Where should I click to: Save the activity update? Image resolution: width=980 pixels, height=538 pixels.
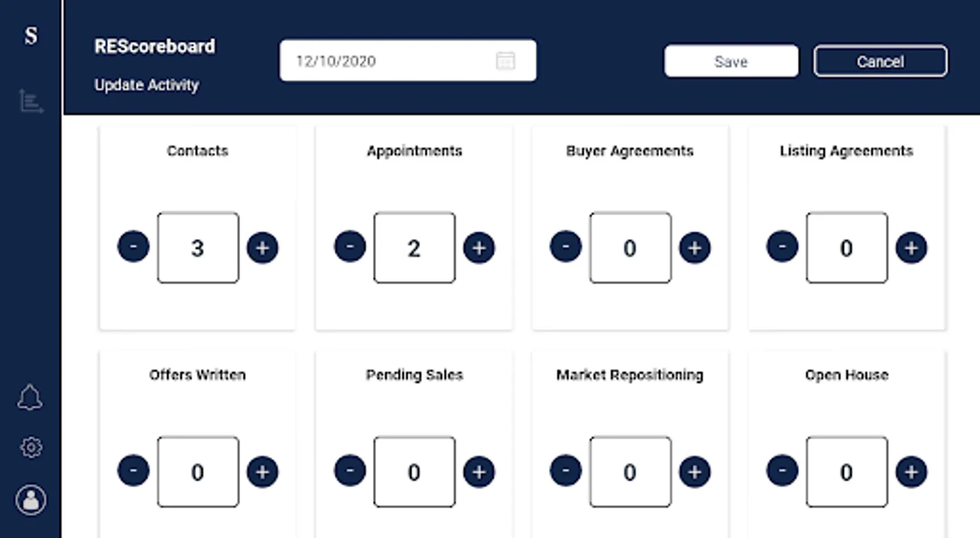(x=731, y=61)
